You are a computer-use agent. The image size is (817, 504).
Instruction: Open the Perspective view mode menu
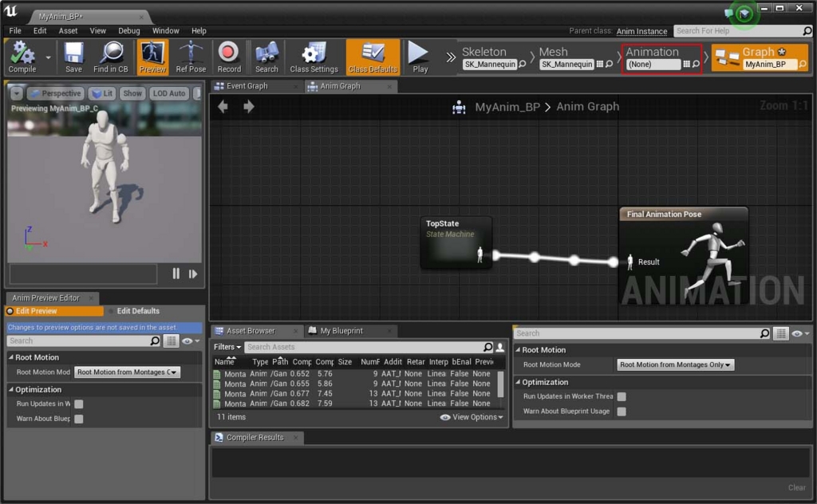[55, 93]
